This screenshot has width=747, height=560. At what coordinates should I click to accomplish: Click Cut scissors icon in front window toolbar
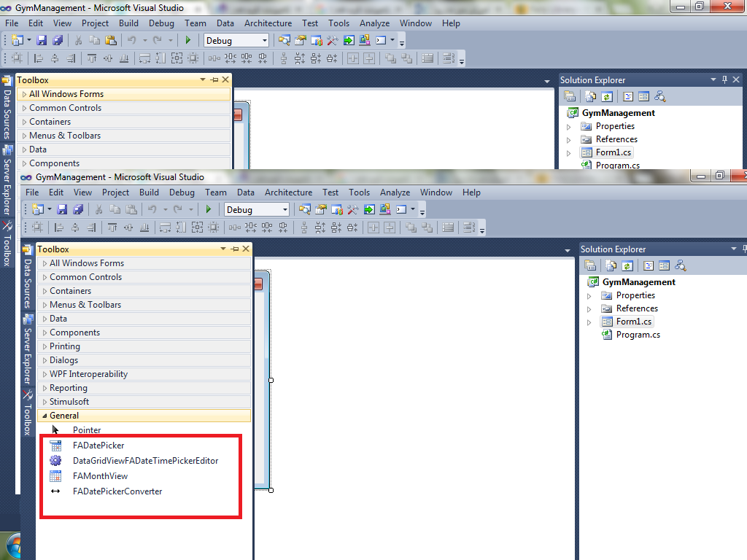point(98,209)
